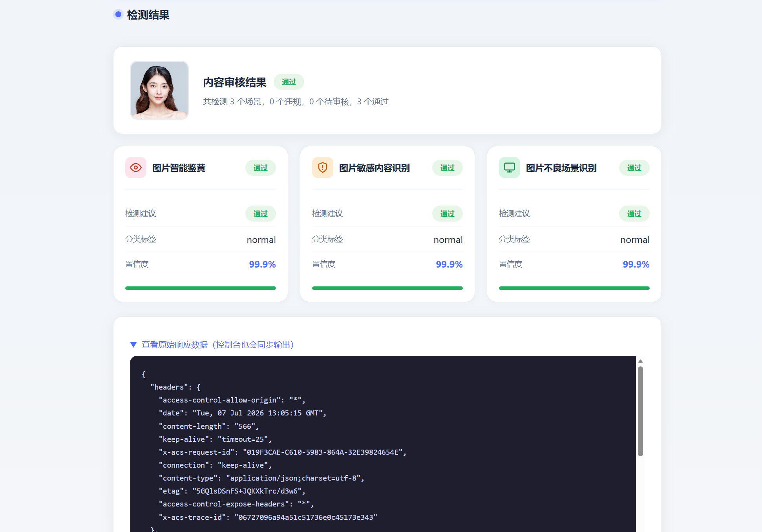Click the code panel scrollbar thumb
The height and width of the screenshot is (532, 762).
(x=640, y=411)
